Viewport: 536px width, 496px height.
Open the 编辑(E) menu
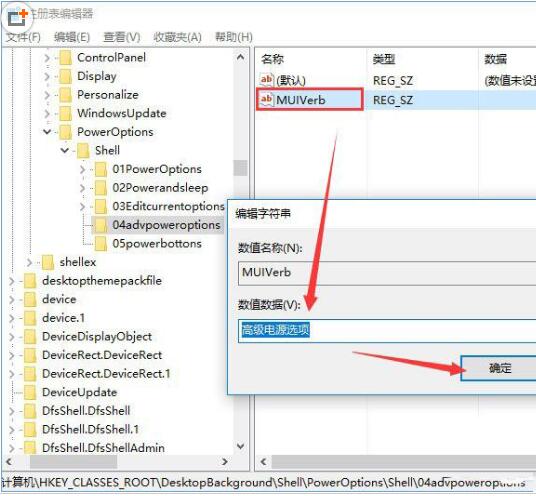[72, 37]
